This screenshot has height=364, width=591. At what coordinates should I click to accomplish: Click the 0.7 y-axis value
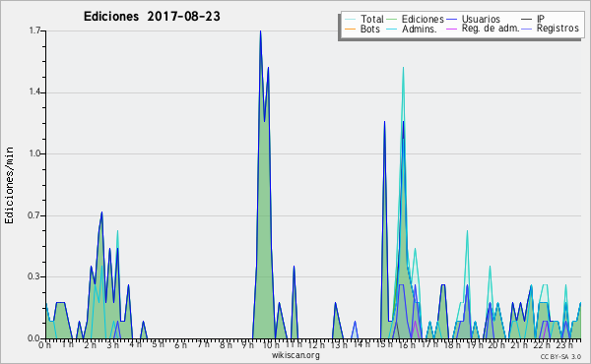(x=34, y=215)
